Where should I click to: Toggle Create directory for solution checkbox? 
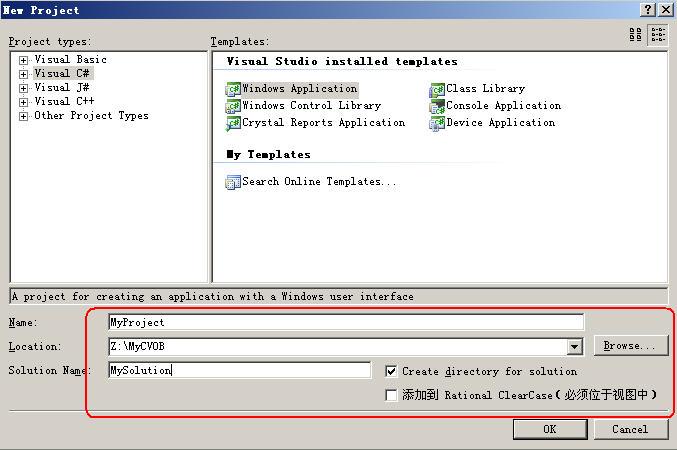click(391, 371)
